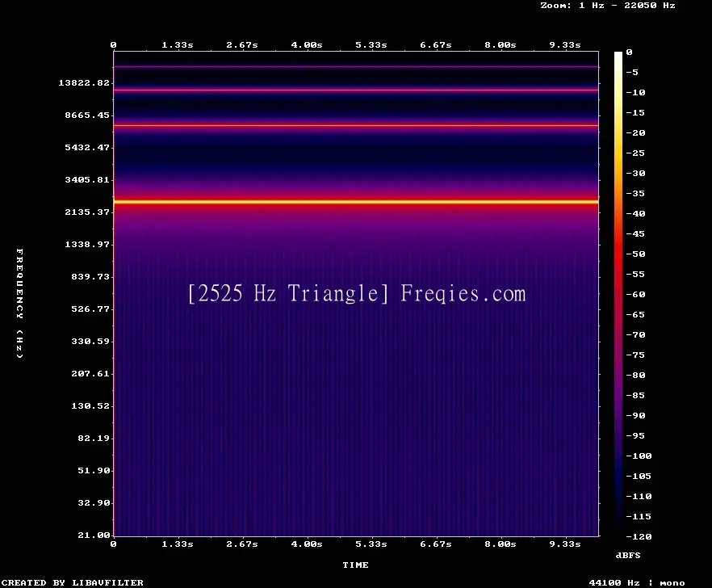Click the bright 2525 Hz fundamental line
The image size is (712, 588).
point(356,201)
